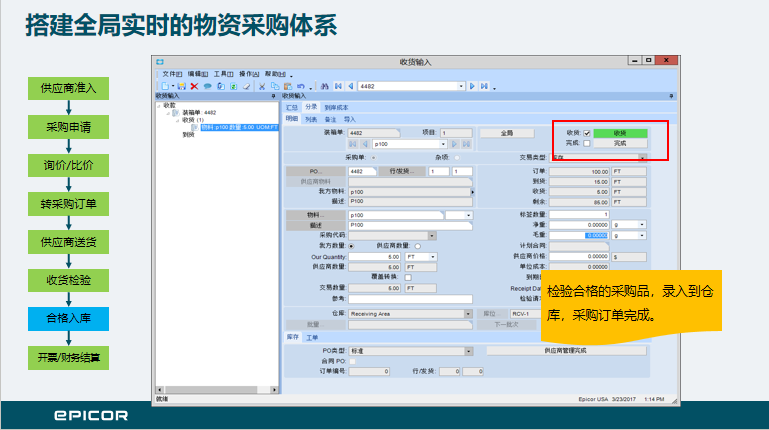Screen dimensions: 769x430
Task: Toggle the 收货 received checkbox
Action: point(587,133)
